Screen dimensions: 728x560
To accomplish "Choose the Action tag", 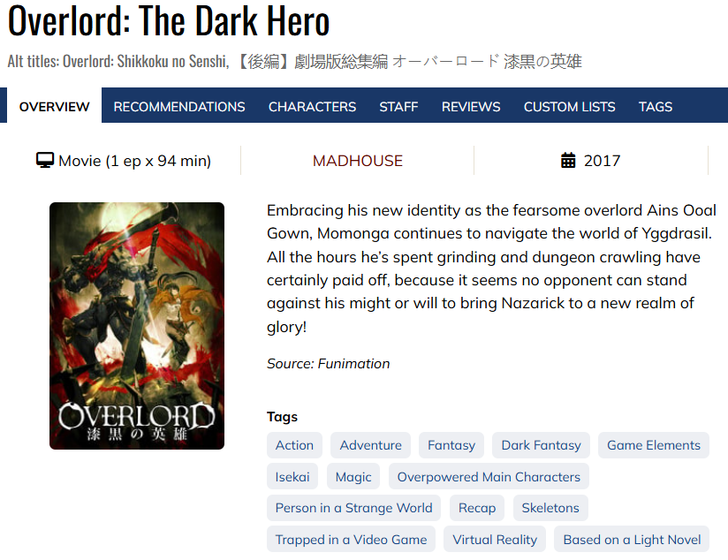I will click(294, 445).
